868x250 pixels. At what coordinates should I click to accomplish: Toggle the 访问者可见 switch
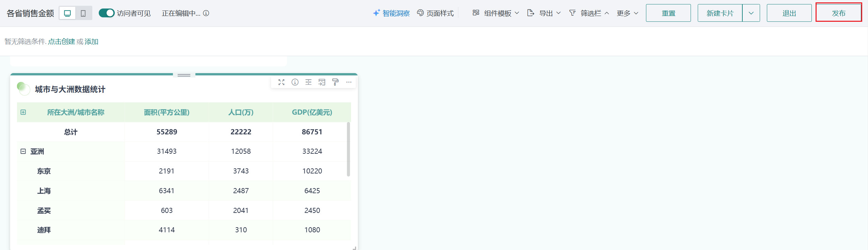[107, 13]
